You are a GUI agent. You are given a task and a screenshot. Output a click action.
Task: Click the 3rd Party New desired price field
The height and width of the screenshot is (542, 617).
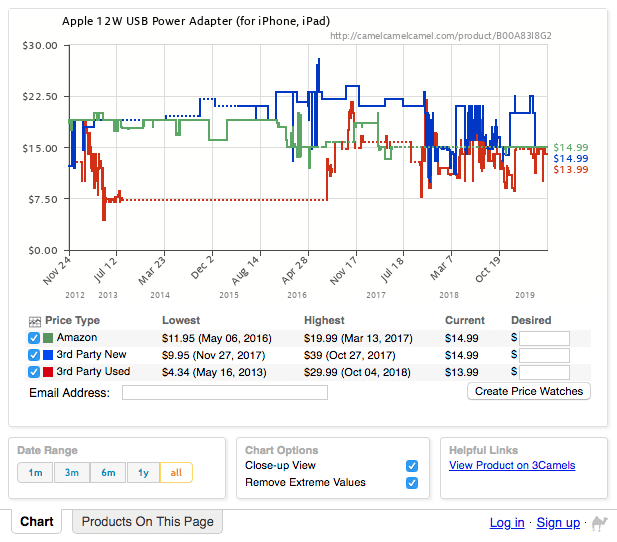point(544,355)
